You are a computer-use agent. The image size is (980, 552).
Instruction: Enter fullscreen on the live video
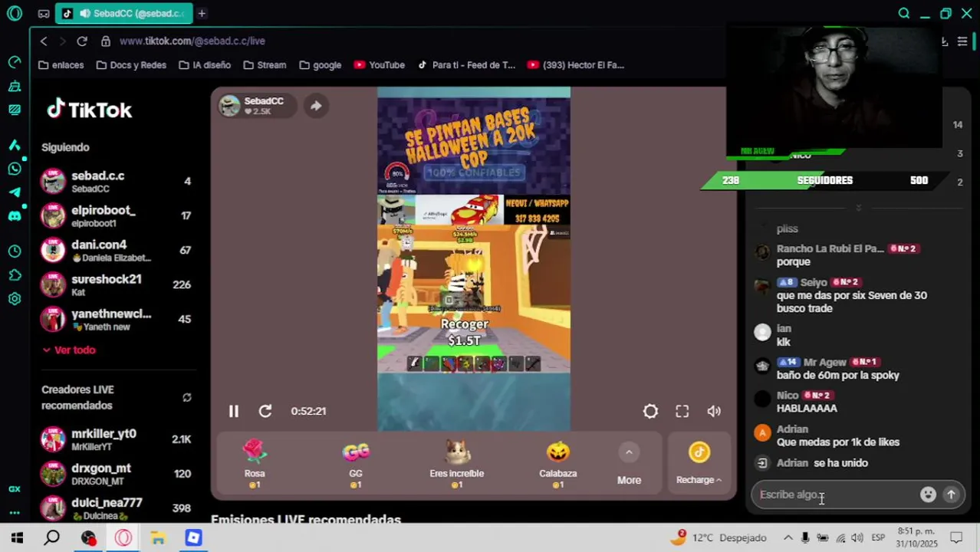tap(682, 411)
